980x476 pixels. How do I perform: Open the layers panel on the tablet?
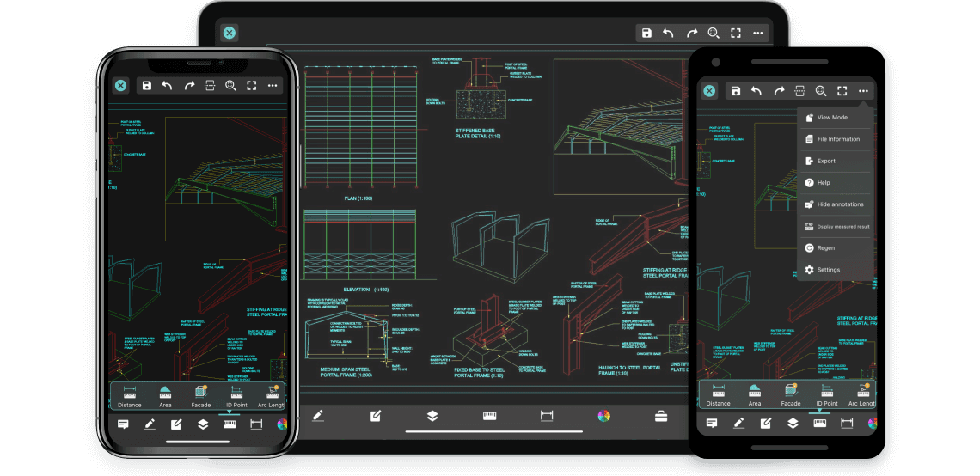coord(432,416)
